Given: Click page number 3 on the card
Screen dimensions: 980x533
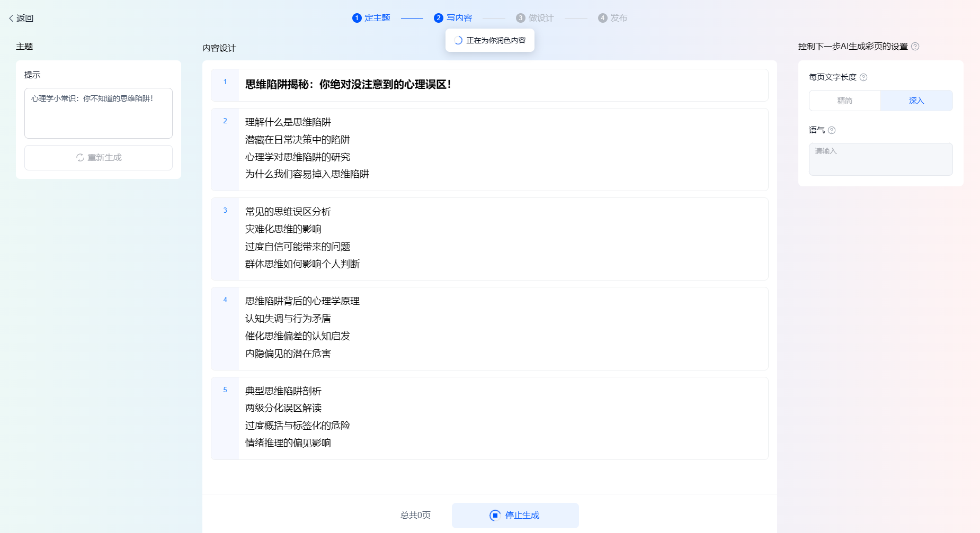Looking at the screenshot, I should [x=225, y=211].
